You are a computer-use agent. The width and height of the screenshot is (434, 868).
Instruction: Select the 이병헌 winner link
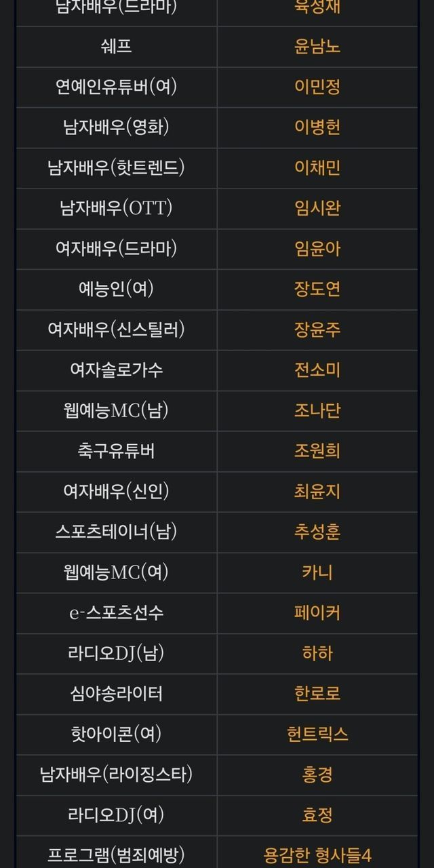[317, 127]
